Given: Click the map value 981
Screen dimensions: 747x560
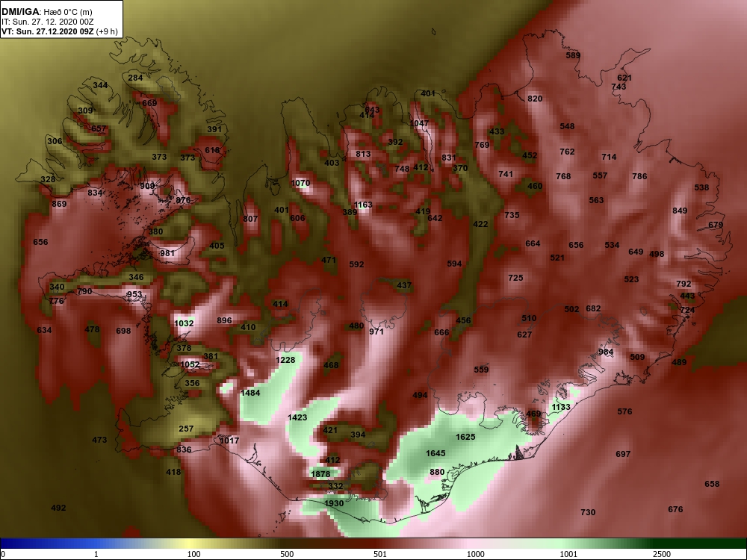Looking at the screenshot, I should (x=167, y=253).
